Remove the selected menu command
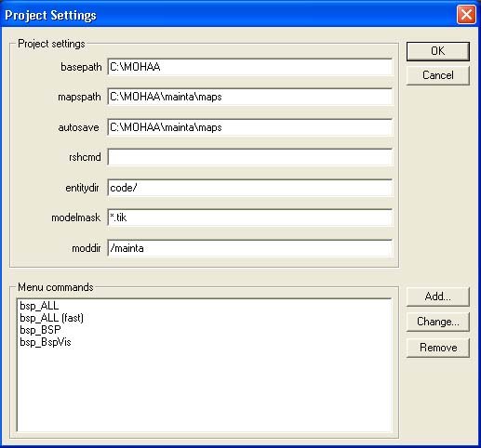481x448 pixels. point(438,348)
